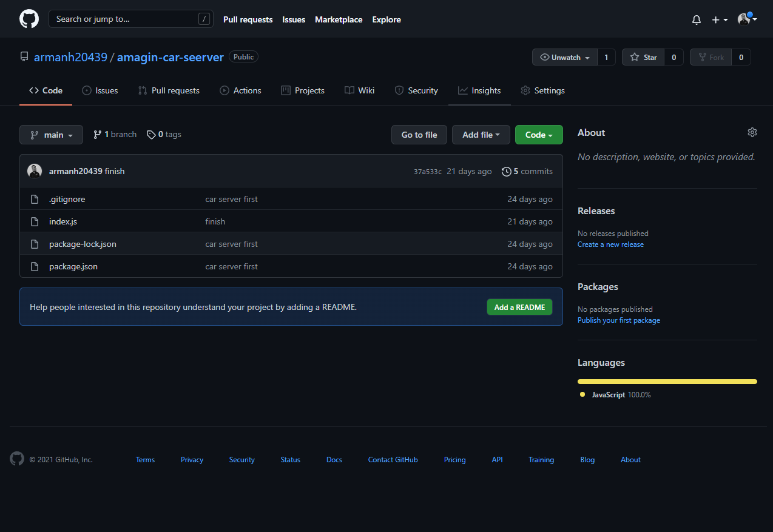Screen dimensions: 773x532
Task: Open the plus create-new menu
Action: (720, 19)
